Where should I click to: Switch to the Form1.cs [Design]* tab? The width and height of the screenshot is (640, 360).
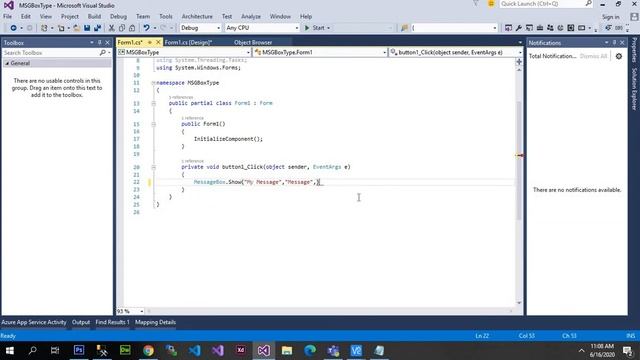pyautogui.click(x=188, y=42)
